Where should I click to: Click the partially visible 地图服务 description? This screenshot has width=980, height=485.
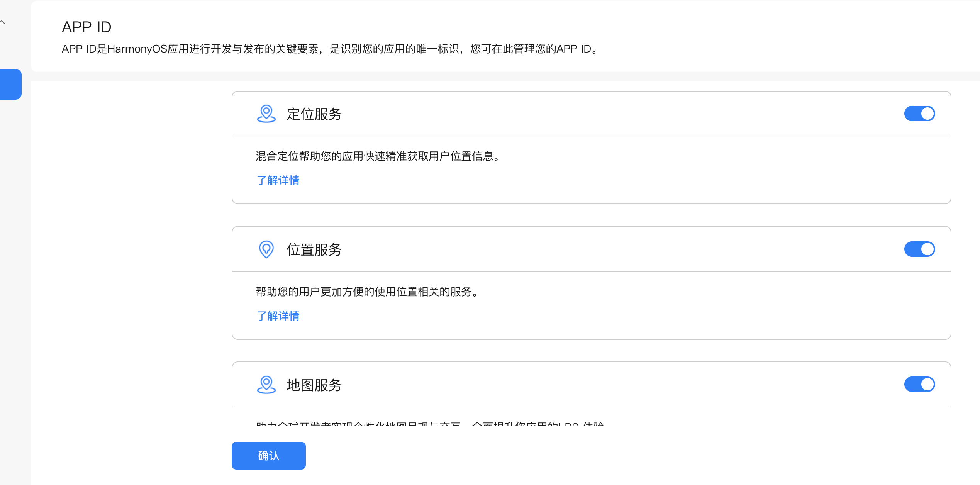429,424
